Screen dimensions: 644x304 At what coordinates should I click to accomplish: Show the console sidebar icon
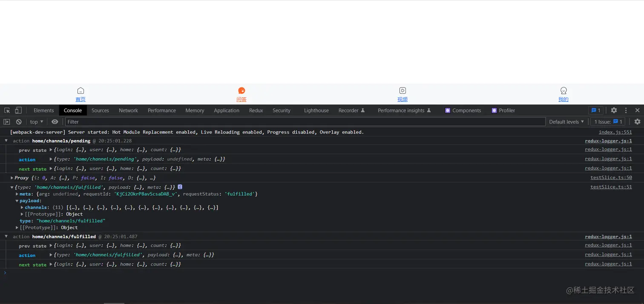[7, 122]
